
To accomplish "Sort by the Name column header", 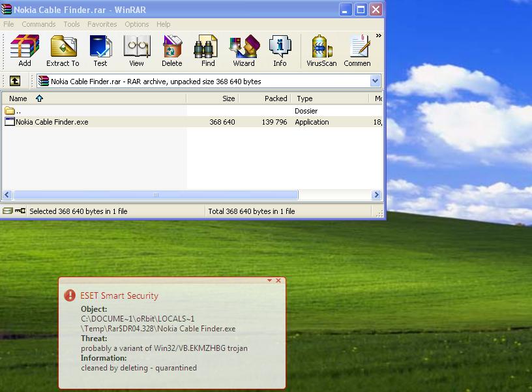I will coord(94,98).
